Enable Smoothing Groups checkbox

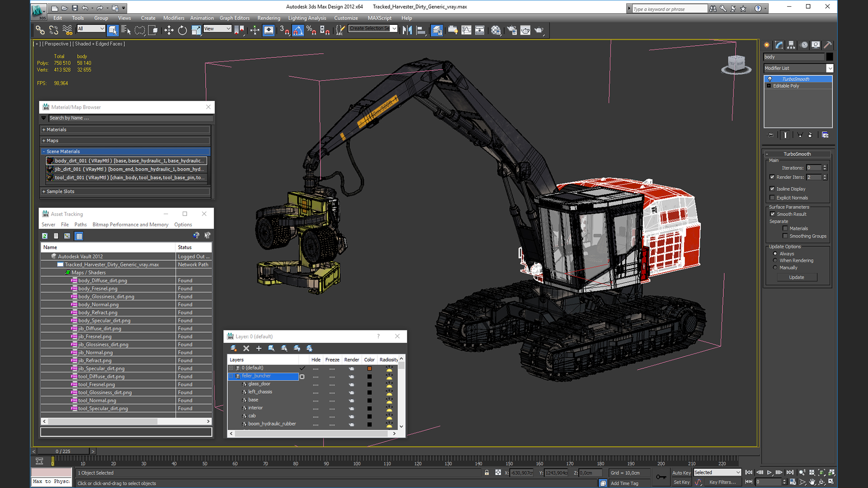click(x=785, y=236)
